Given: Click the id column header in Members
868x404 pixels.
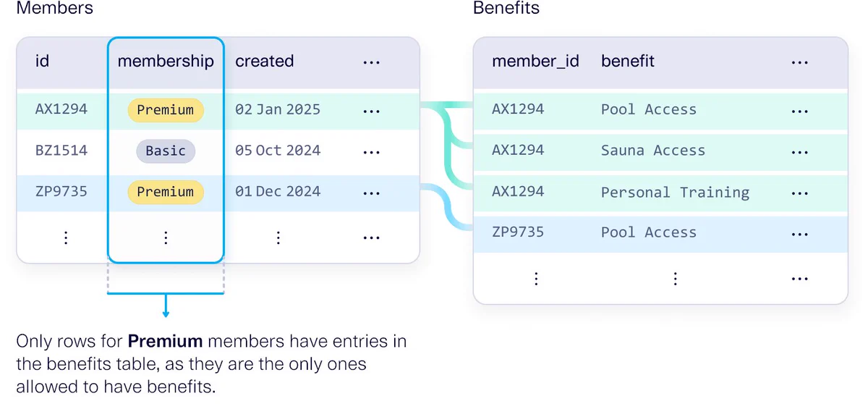Looking at the screenshot, I should (x=42, y=62).
